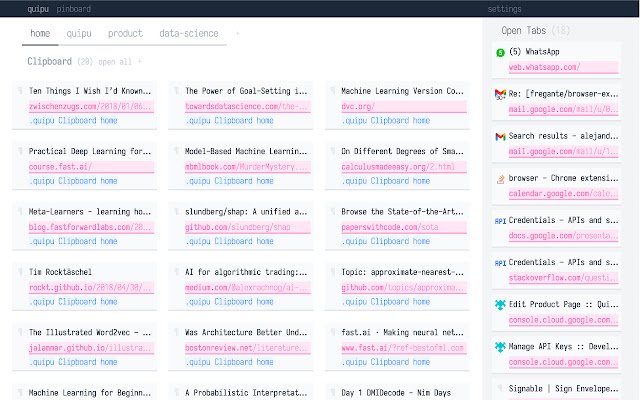Click the 'fast.ai · Making neural net...' card title
The width and height of the screenshot is (640, 400).
pos(402,332)
